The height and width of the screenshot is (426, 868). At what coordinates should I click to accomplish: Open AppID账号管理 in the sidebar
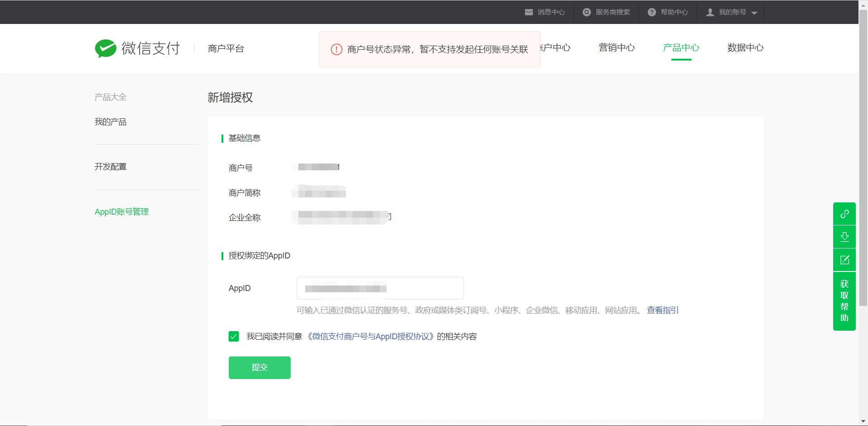click(122, 212)
